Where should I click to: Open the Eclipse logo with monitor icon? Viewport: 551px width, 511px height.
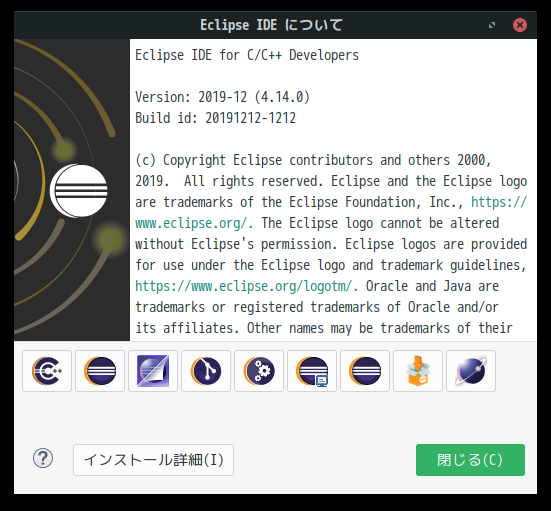[312, 371]
